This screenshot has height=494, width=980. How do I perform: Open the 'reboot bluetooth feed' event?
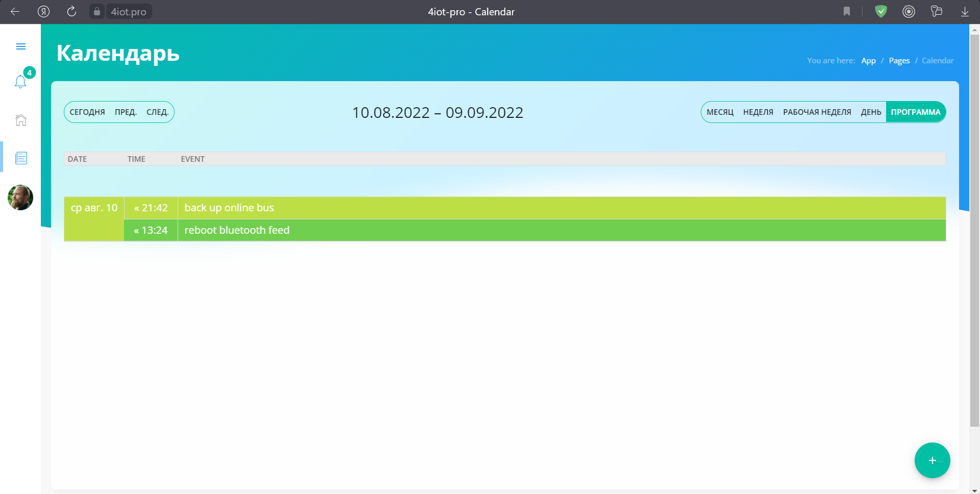click(x=237, y=230)
